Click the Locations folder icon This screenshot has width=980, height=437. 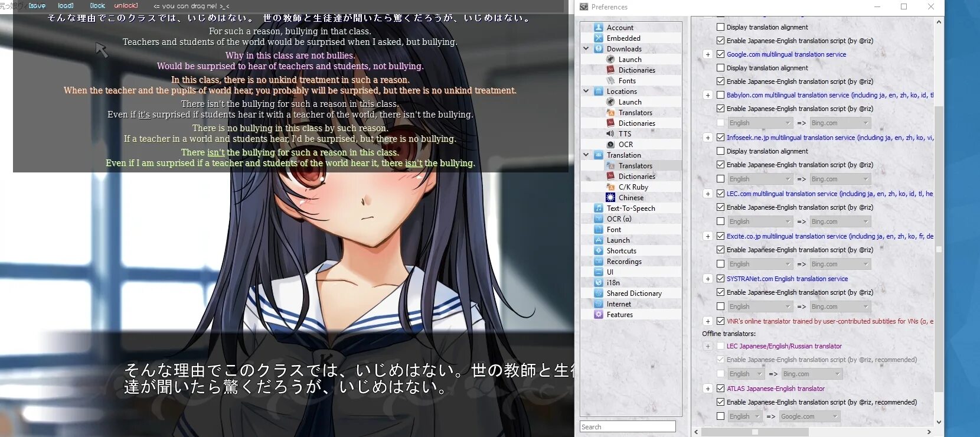599,92
